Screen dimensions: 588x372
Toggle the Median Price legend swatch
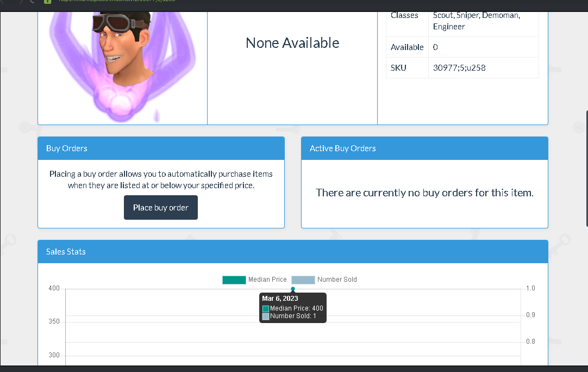(x=234, y=280)
